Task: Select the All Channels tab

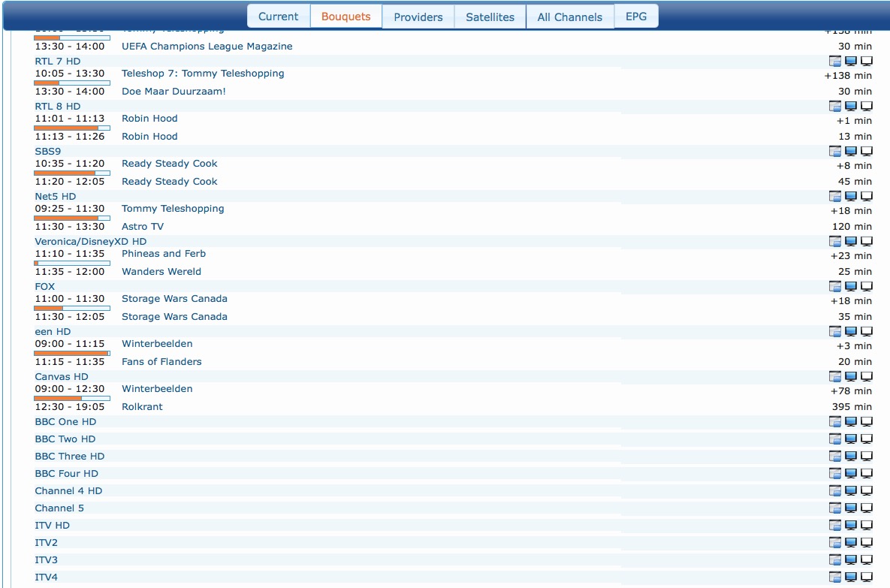Action: (570, 17)
